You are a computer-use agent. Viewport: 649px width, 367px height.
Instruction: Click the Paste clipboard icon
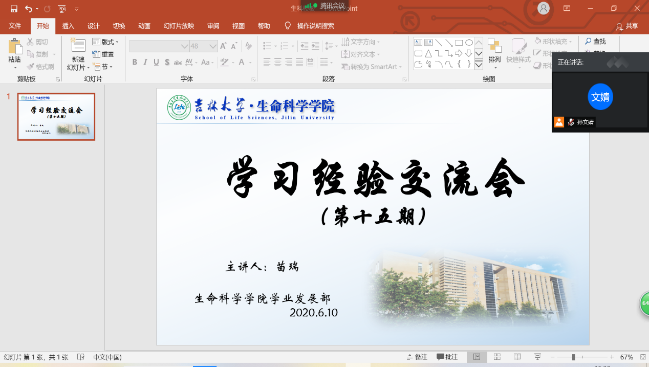pyautogui.click(x=15, y=51)
